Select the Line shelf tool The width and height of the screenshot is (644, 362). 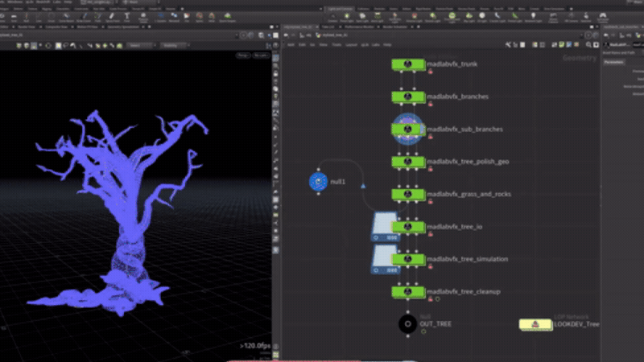pos(39,18)
